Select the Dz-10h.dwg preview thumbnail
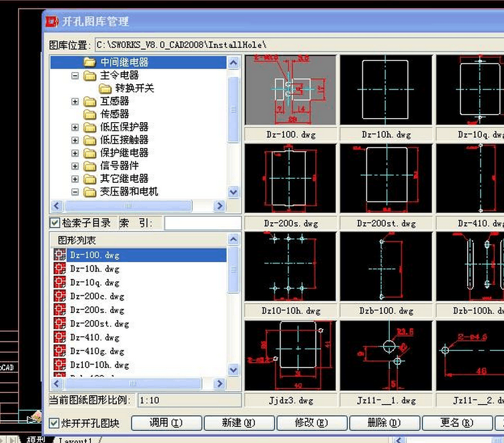Viewport: 504px width, 443px height. point(386,90)
